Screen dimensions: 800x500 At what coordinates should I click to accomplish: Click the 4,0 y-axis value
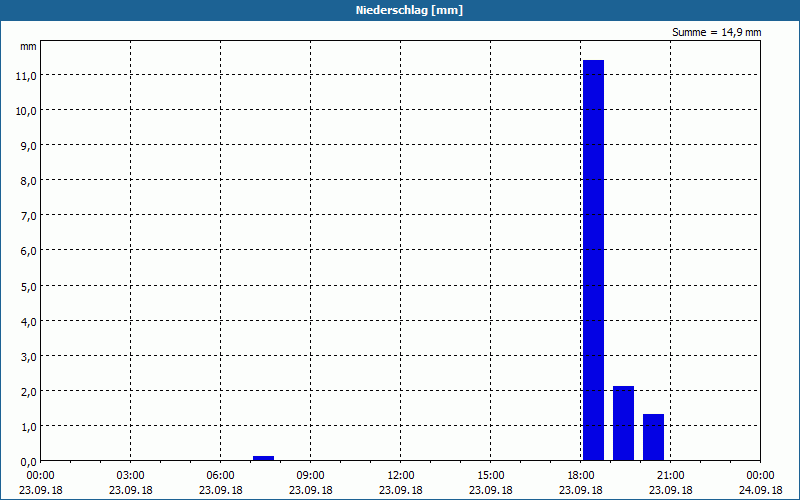pyautogui.click(x=28, y=321)
